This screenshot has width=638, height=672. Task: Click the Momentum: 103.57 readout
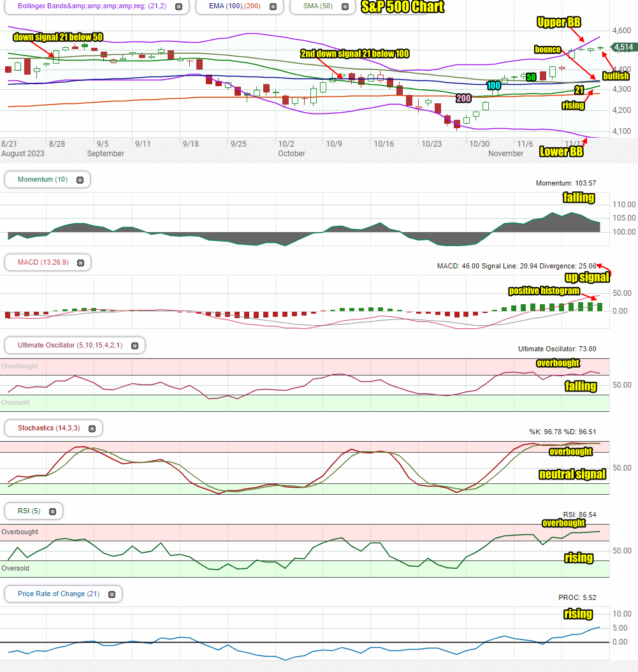565,183
